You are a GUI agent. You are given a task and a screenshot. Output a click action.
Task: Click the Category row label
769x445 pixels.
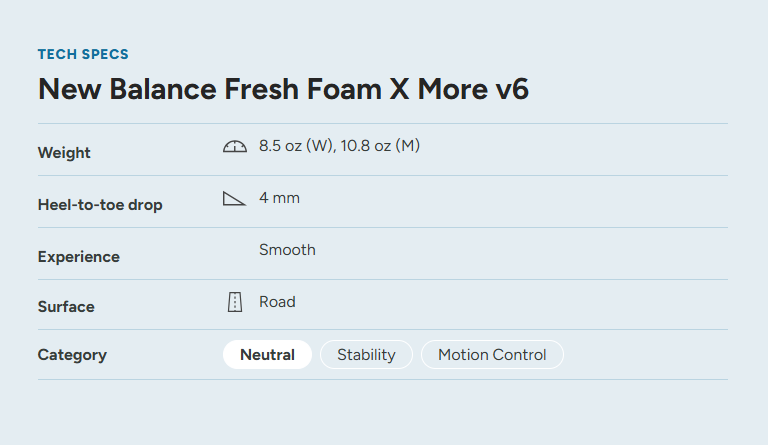72,355
